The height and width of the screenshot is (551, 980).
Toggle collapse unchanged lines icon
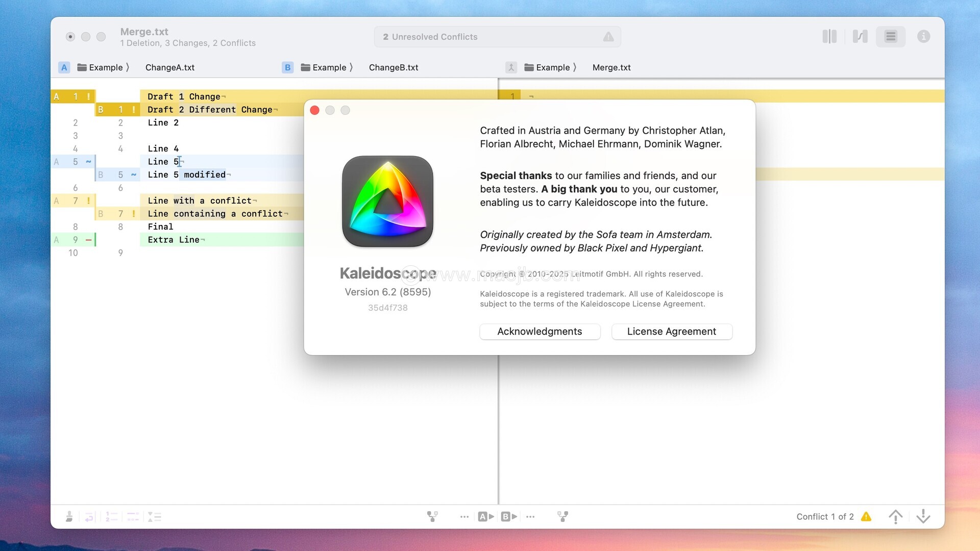point(155,517)
